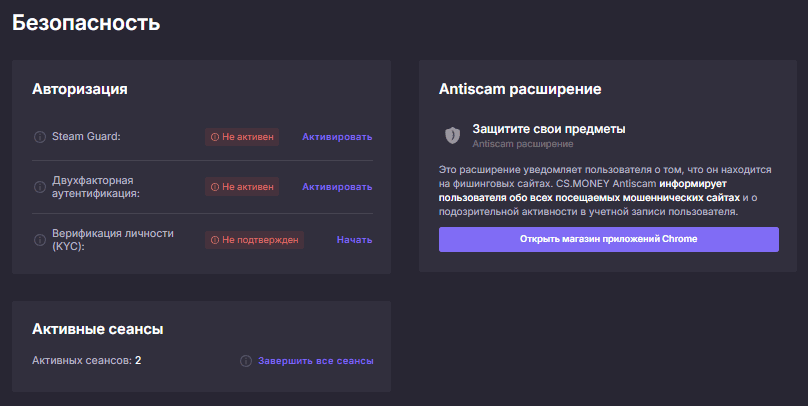Click the Antiscam расширение panel heading
The width and height of the screenshot is (808, 406).
point(519,89)
